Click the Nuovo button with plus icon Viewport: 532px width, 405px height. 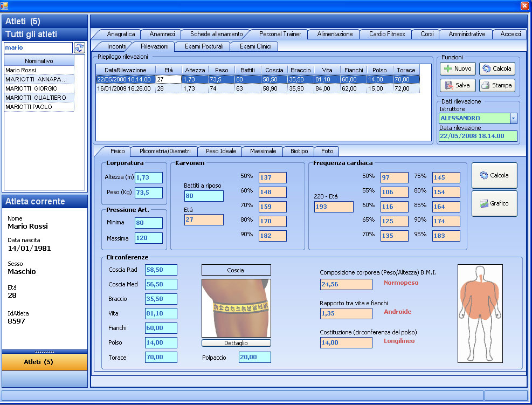457,68
